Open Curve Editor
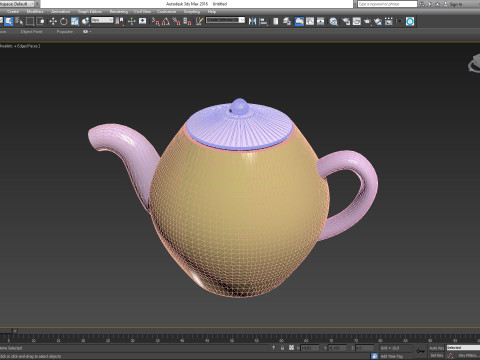This screenshot has height=360, width=480. click(x=310, y=21)
